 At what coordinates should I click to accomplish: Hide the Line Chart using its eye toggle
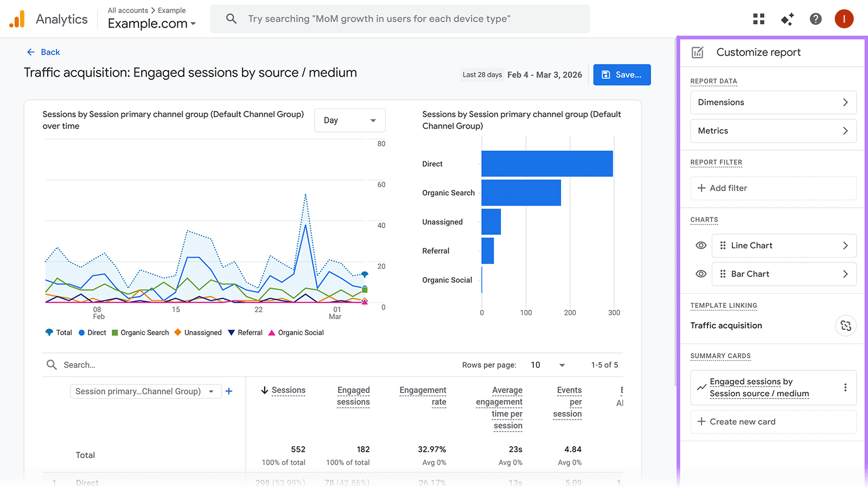tap(700, 246)
